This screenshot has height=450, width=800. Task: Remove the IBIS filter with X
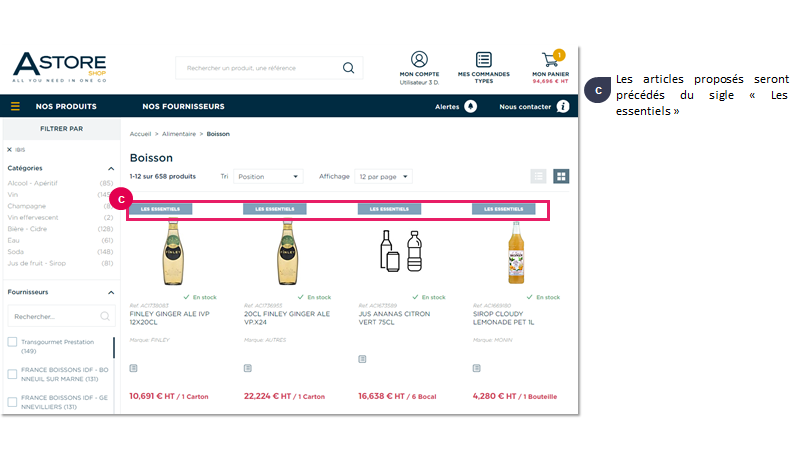point(9,149)
